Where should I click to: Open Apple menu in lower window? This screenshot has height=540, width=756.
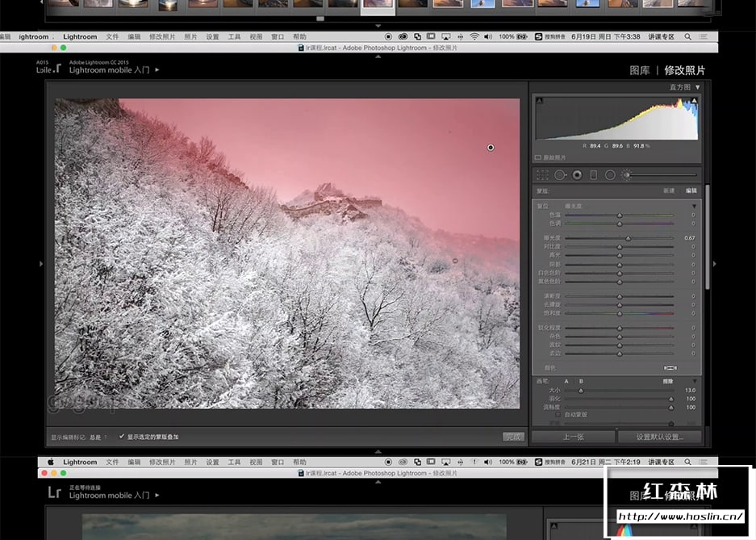(51, 462)
